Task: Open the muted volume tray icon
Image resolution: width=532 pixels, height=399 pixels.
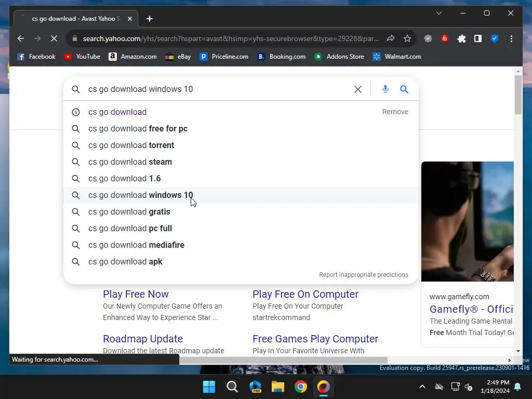Action: [x=469, y=387]
